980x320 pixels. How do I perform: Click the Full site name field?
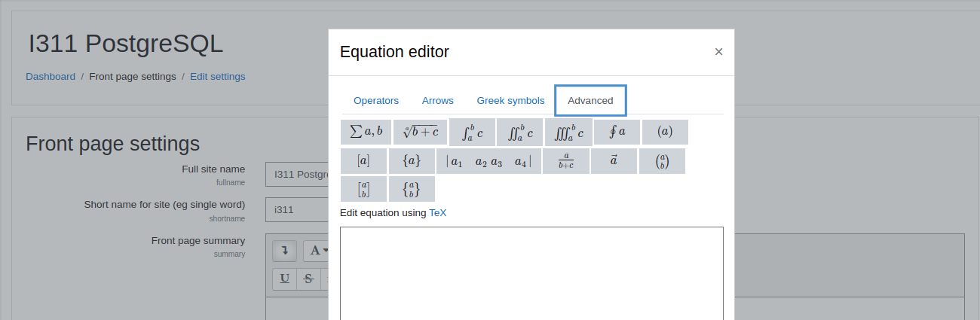[297, 174]
